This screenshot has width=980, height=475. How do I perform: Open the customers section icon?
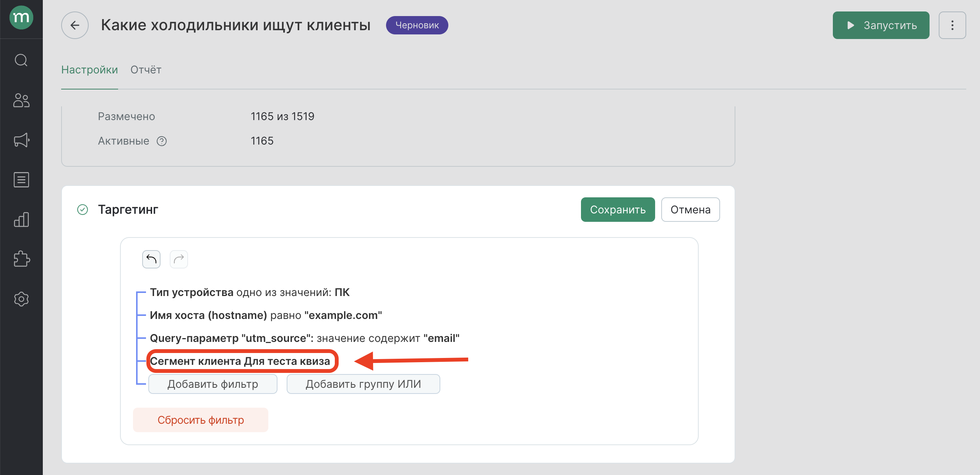(x=21, y=101)
